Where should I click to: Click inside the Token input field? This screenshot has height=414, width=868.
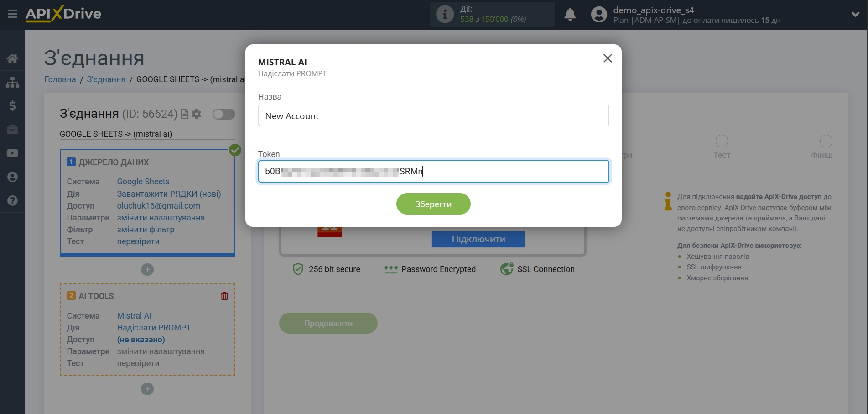coord(433,171)
